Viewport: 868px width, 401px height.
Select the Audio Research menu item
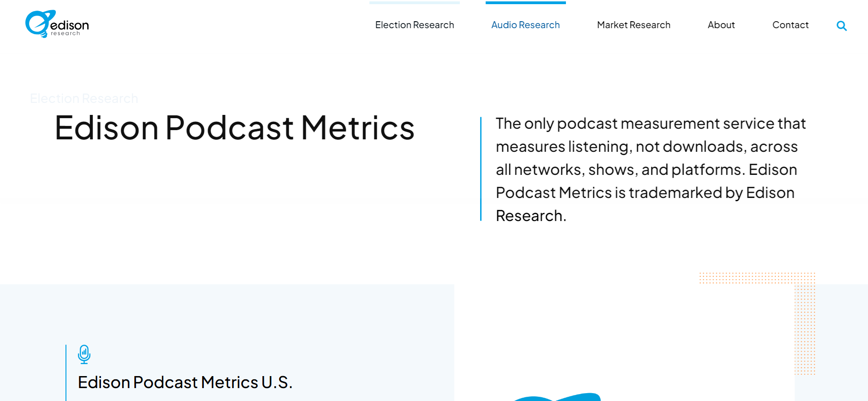[525, 25]
